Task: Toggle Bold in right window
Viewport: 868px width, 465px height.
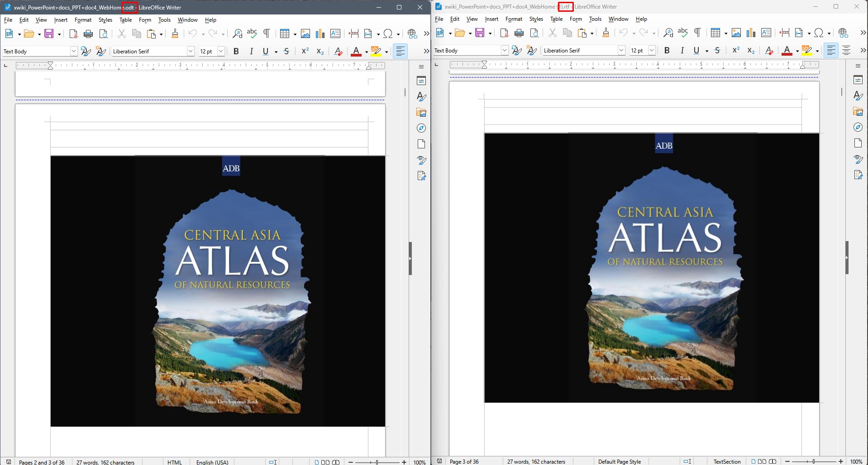Action: click(x=667, y=51)
